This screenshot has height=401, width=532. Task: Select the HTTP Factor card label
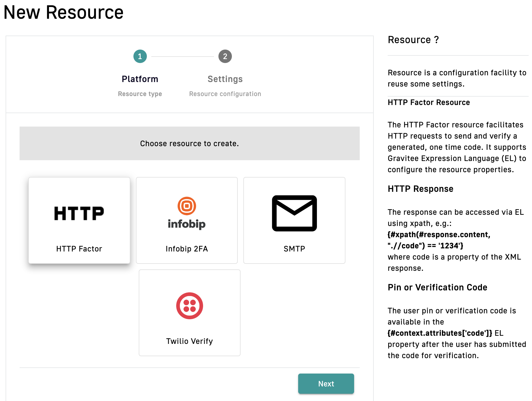coord(79,249)
